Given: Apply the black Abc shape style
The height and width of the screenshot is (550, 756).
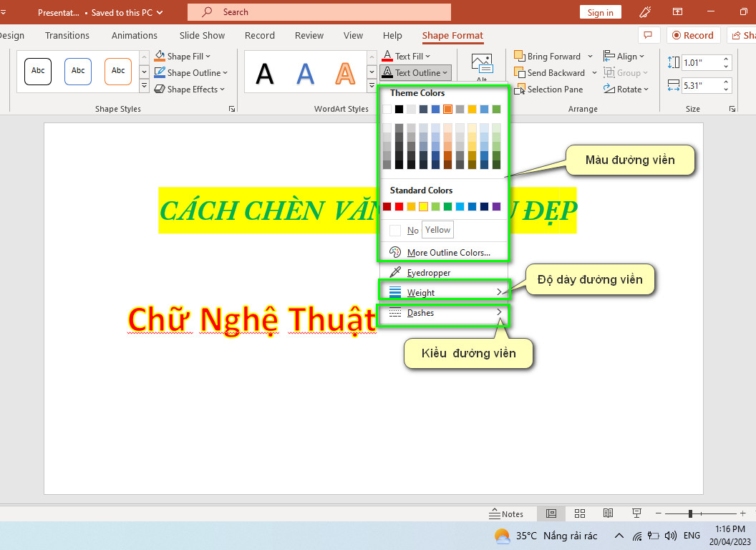Looking at the screenshot, I should click(38, 71).
